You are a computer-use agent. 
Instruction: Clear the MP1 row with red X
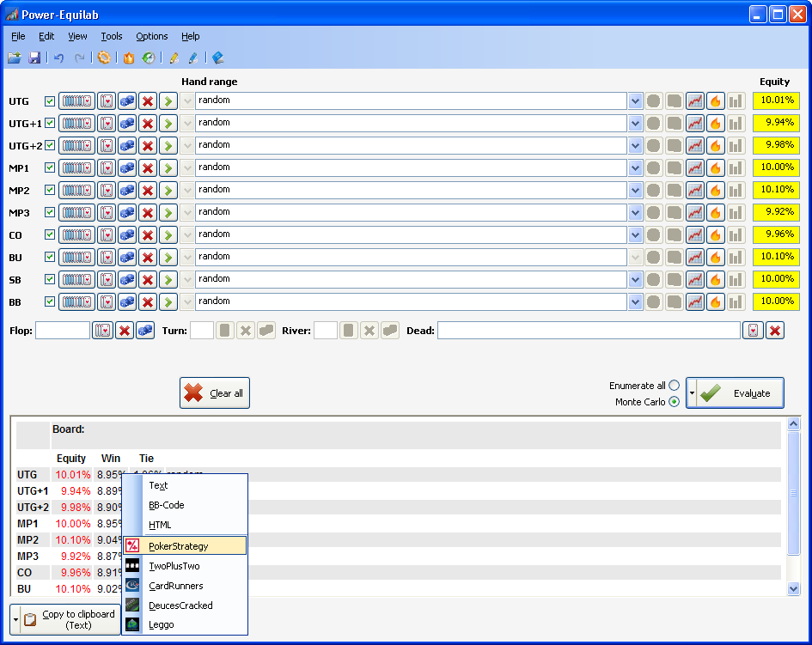click(148, 167)
